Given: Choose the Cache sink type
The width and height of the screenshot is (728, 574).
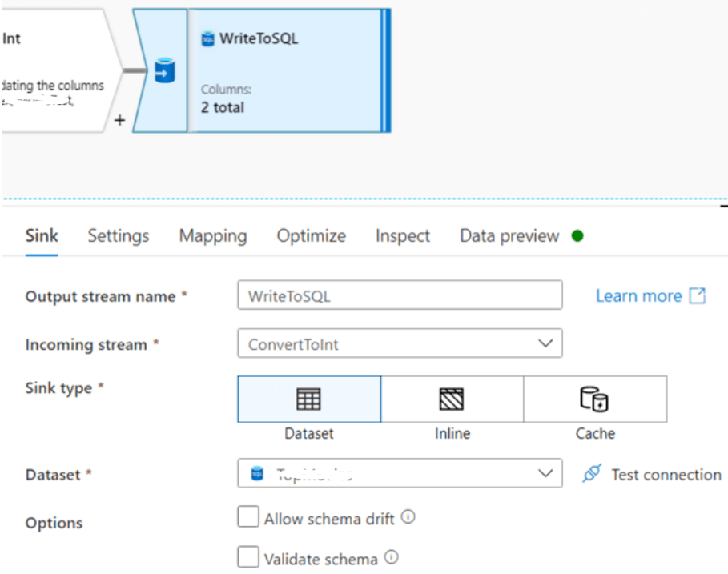Looking at the screenshot, I should [594, 399].
